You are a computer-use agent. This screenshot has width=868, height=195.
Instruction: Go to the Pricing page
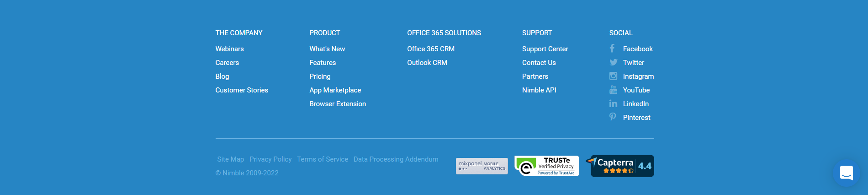[320, 76]
